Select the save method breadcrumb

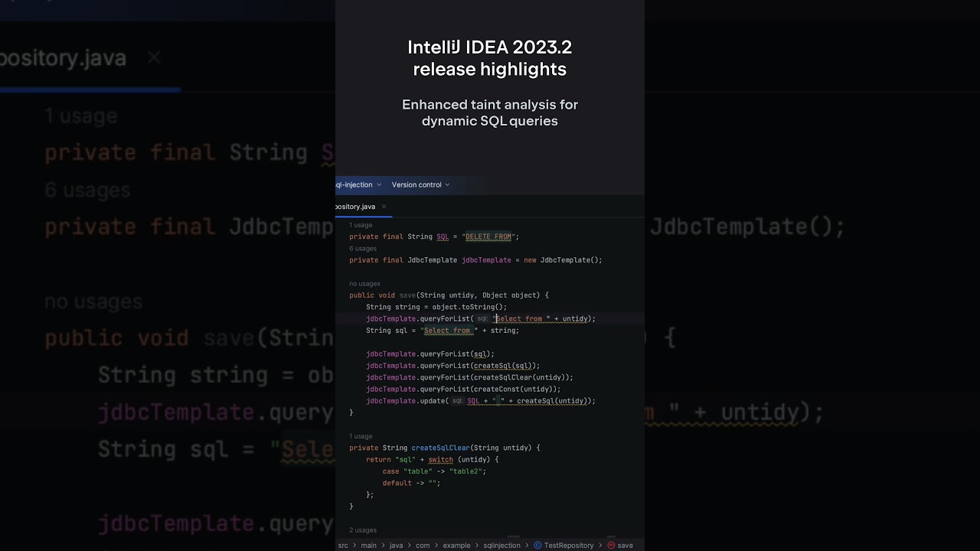pyautogui.click(x=626, y=546)
